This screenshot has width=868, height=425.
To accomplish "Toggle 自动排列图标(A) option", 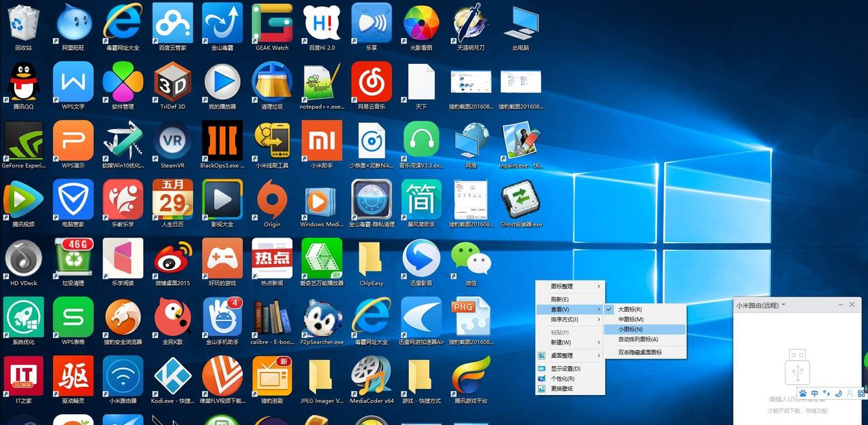I will coord(645,339).
